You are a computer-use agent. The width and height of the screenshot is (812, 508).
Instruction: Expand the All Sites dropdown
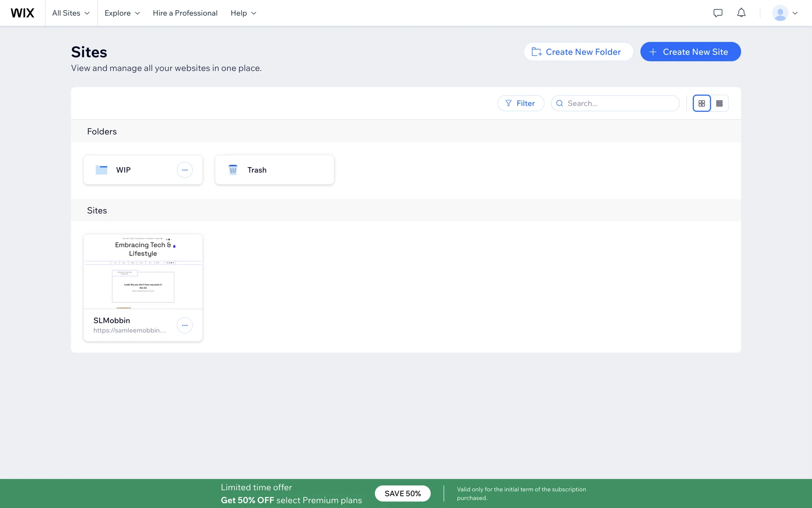pyautogui.click(x=71, y=13)
